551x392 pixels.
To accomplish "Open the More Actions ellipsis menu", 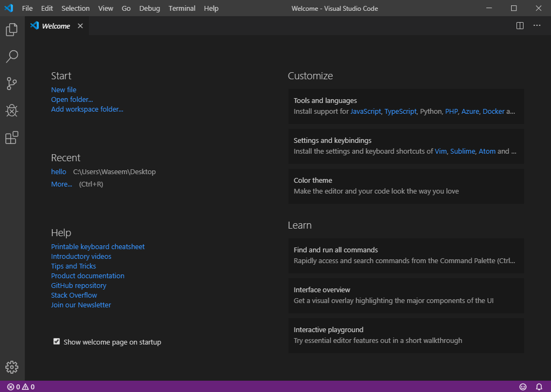I will 537,25.
